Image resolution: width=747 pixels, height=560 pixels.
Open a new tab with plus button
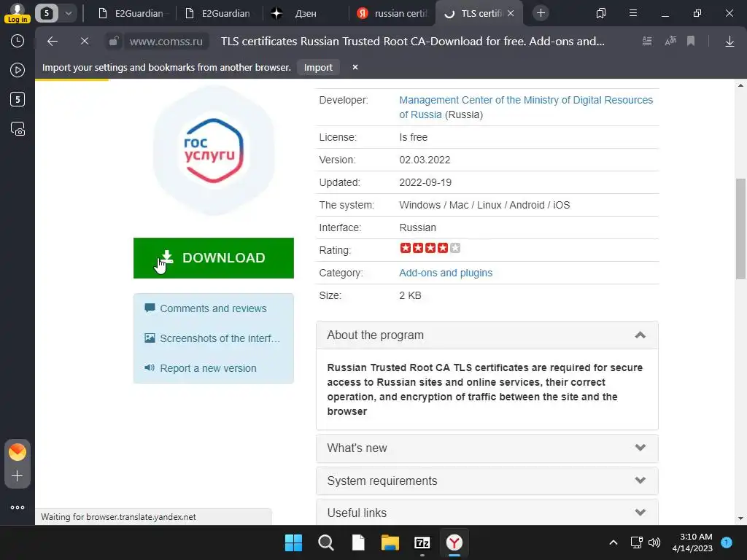541,13
